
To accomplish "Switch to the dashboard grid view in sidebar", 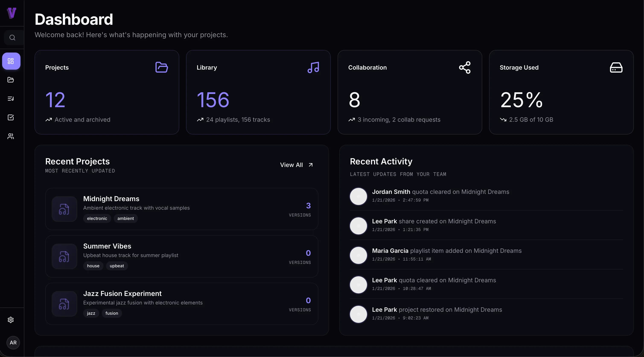I will click(11, 61).
